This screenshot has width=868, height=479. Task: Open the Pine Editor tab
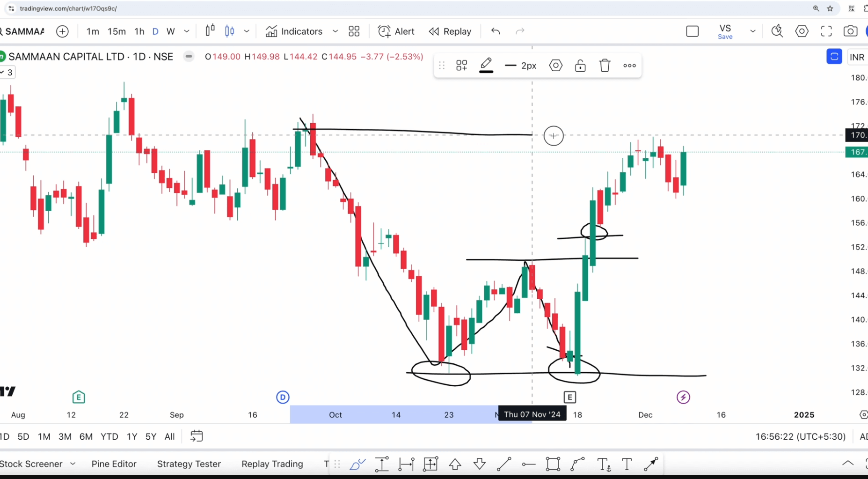(x=114, y=464)
